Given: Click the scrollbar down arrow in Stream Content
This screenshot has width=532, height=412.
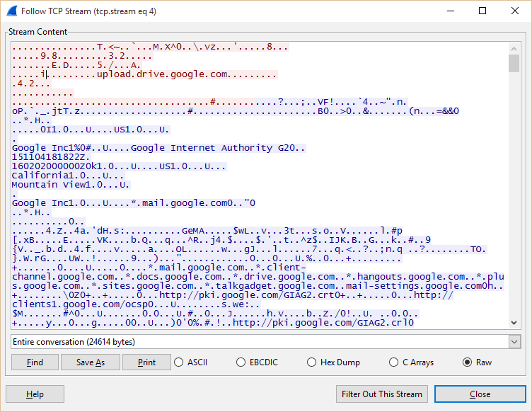Looking at the screenshot, I should (x=514, y=322).
